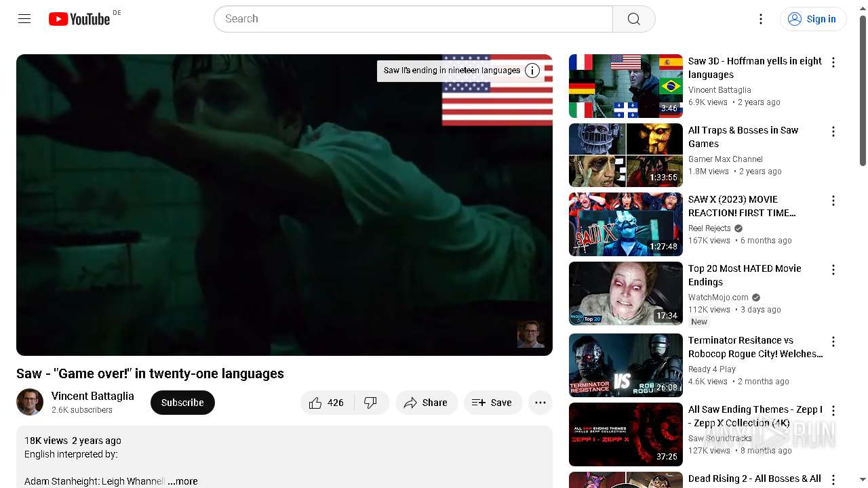Open All Traps & Bosses thumbnail
This screenshot has width=868, height=488.
tap(626, 155)
